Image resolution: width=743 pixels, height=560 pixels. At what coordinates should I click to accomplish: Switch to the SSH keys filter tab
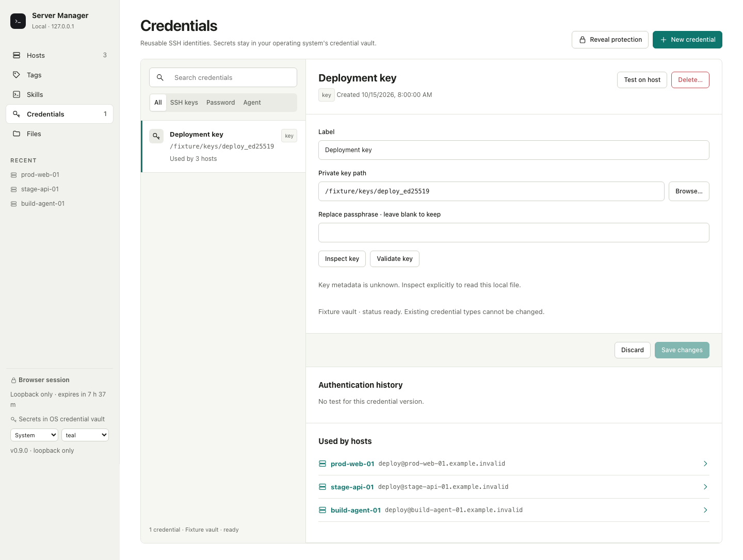[x=184, y=103]
